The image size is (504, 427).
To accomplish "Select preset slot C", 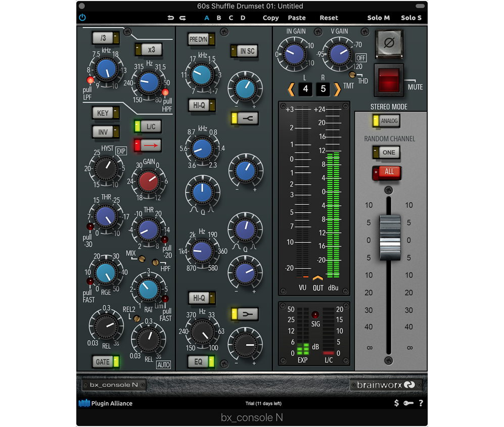I will [x=231, y=18].
